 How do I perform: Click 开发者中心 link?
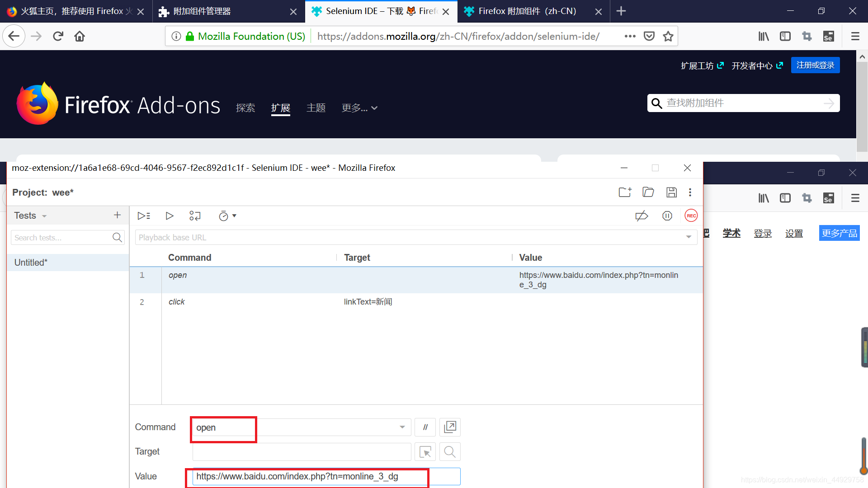(757, 66)
